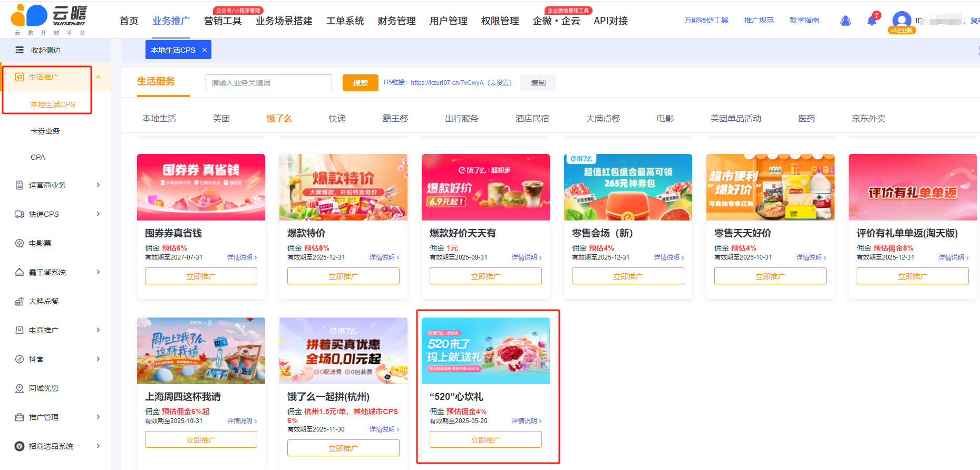Expand the 抖客 submenu arrow
The image size is (980, 470).
tap(98, 359)
